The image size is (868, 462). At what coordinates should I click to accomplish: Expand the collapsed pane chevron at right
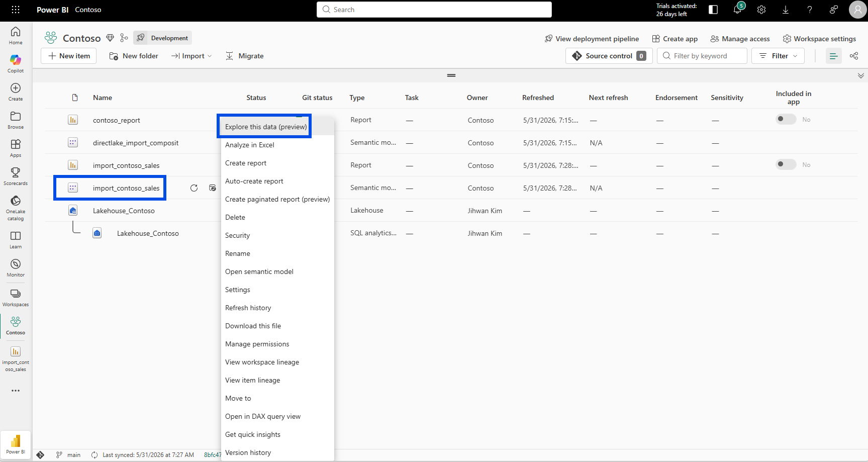(x=861, y=75)
